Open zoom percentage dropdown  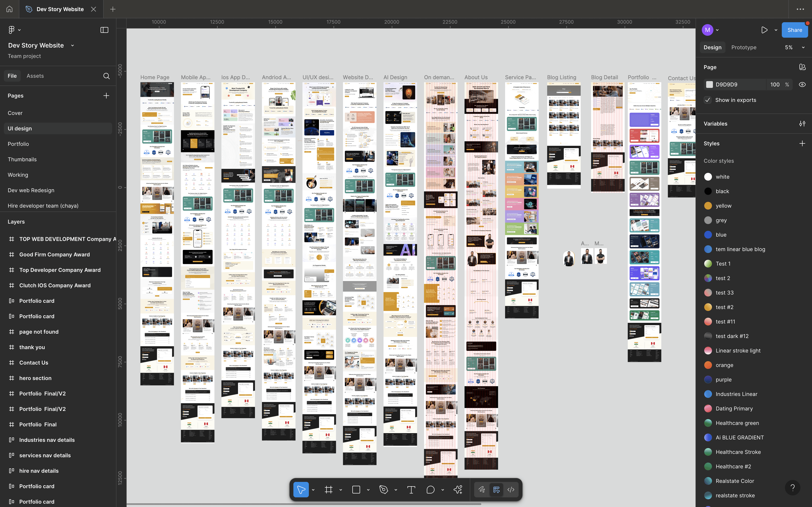pos(803,48)
